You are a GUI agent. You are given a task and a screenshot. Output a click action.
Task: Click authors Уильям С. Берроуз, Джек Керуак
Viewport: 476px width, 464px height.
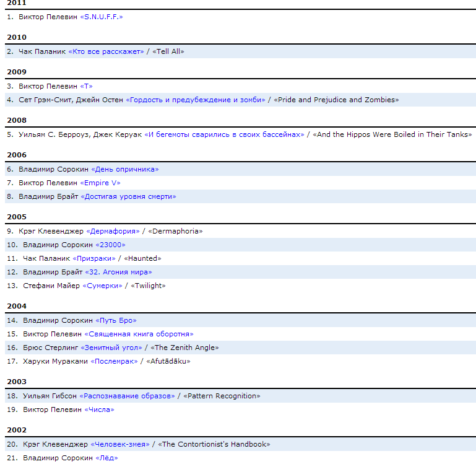click(80, 134)
